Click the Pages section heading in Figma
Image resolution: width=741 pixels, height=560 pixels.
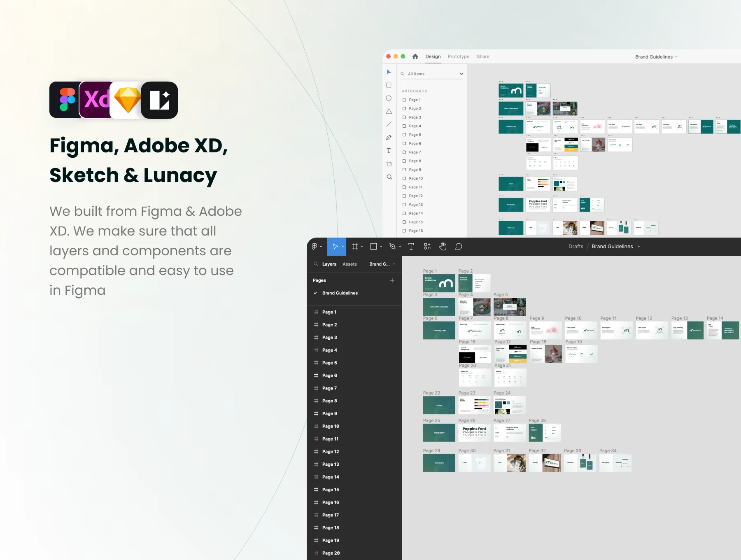point(319,280)
